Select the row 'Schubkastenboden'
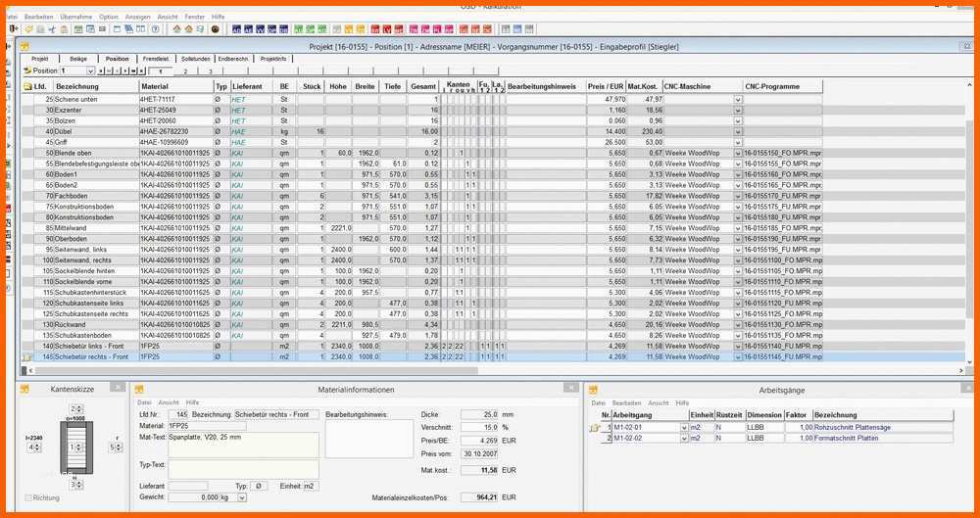 point(422,336)
